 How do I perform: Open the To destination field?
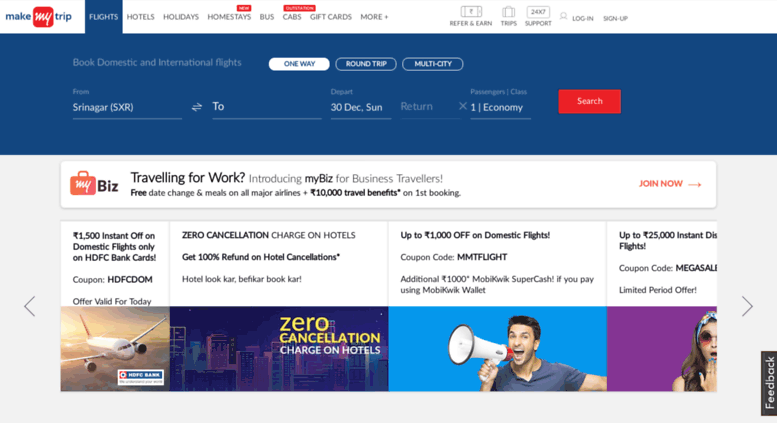(267, 107)
